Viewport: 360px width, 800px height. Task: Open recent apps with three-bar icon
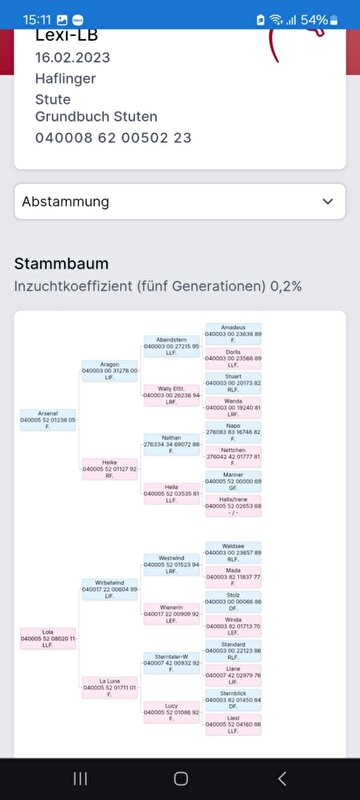point(80,778)
